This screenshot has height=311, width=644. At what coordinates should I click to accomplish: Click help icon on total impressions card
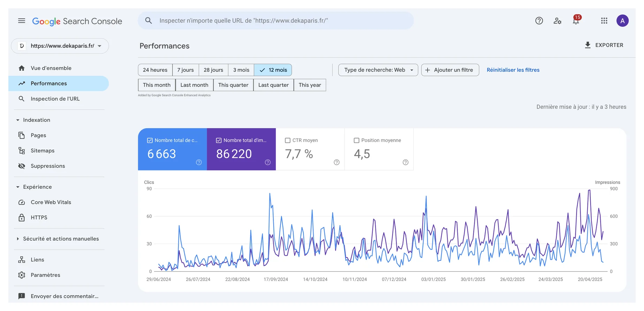coord(268,162)
